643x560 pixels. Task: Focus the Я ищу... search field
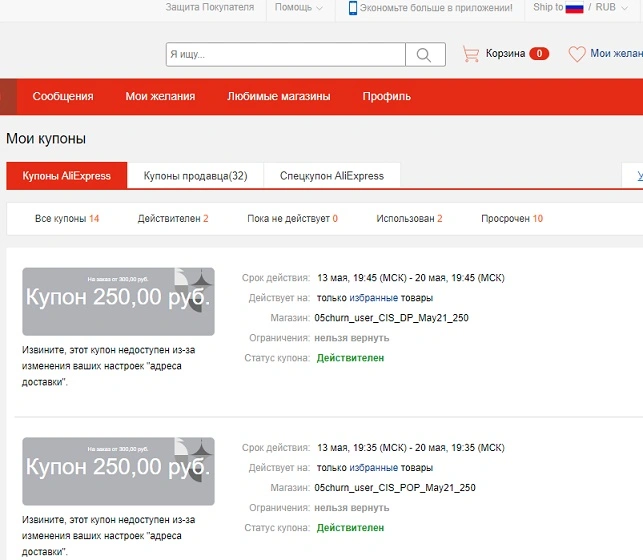pos(286,55)
